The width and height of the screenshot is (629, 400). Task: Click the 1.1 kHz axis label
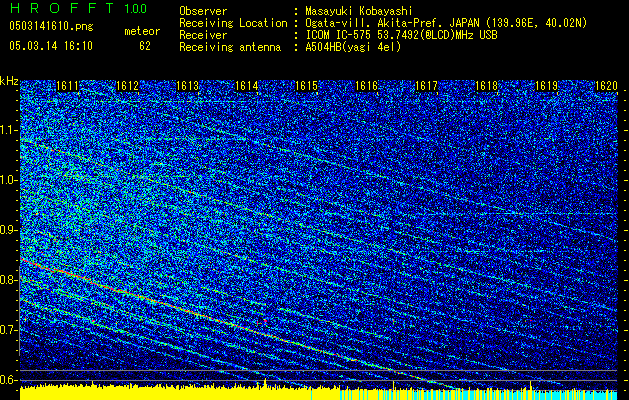pos(9,130)
